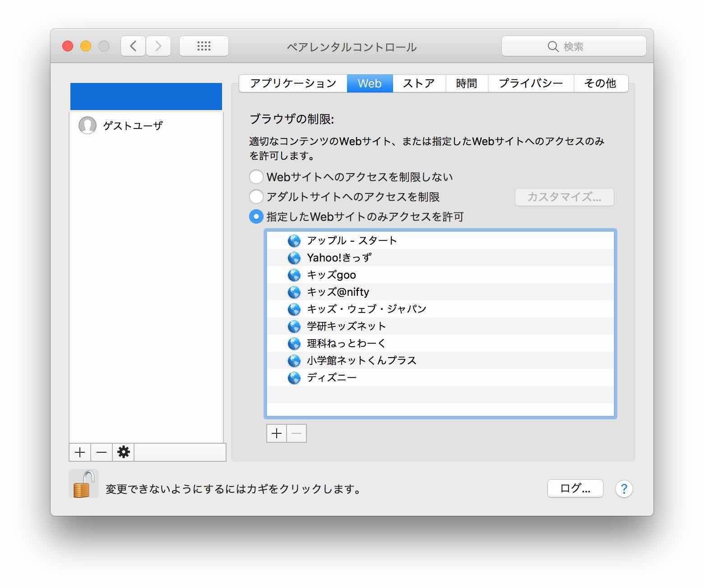Select the アップル - スタート site entry
704x588 pixels.
click(x=440, y=240)
